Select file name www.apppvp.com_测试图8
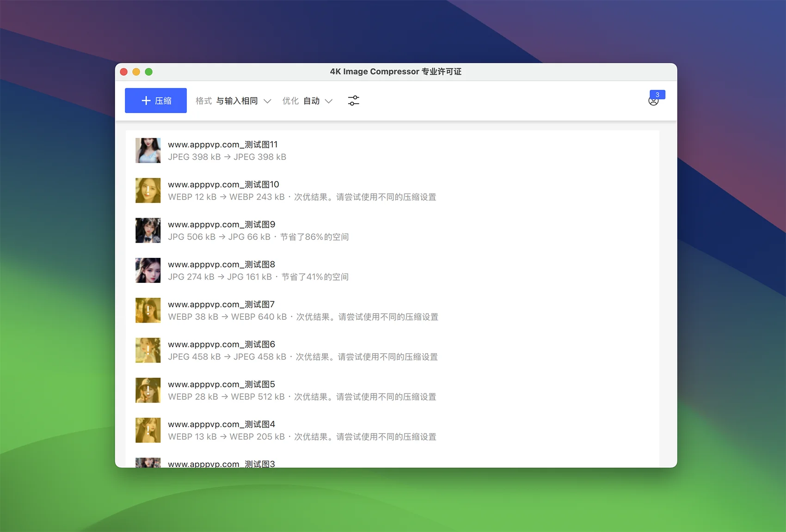 221,264
